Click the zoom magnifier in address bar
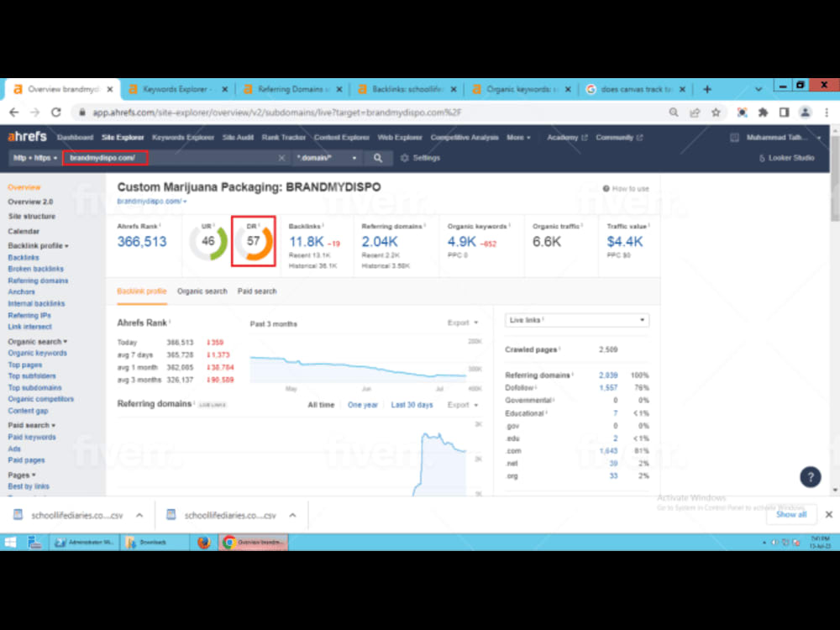Image resolution: width=840 pixels, height=630 pixels. (674, 113)
